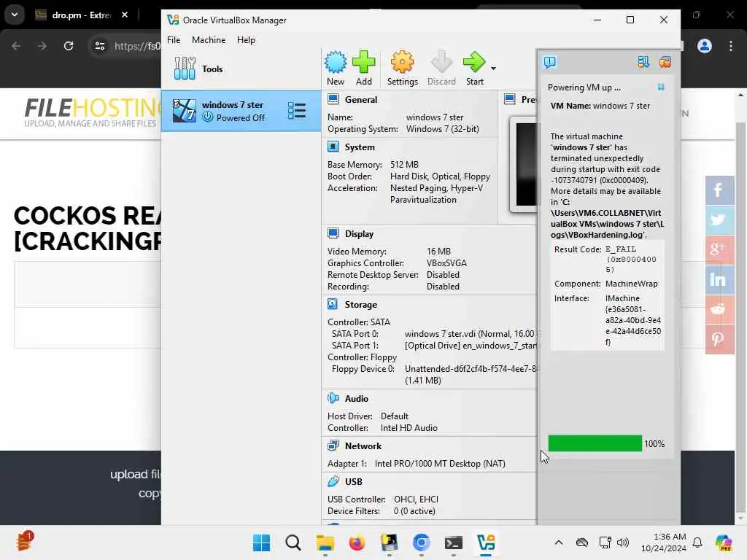Screen dimensions: 747x560
Task: Open site info icon in browser address bar
Action: click(x=99, y=46)
